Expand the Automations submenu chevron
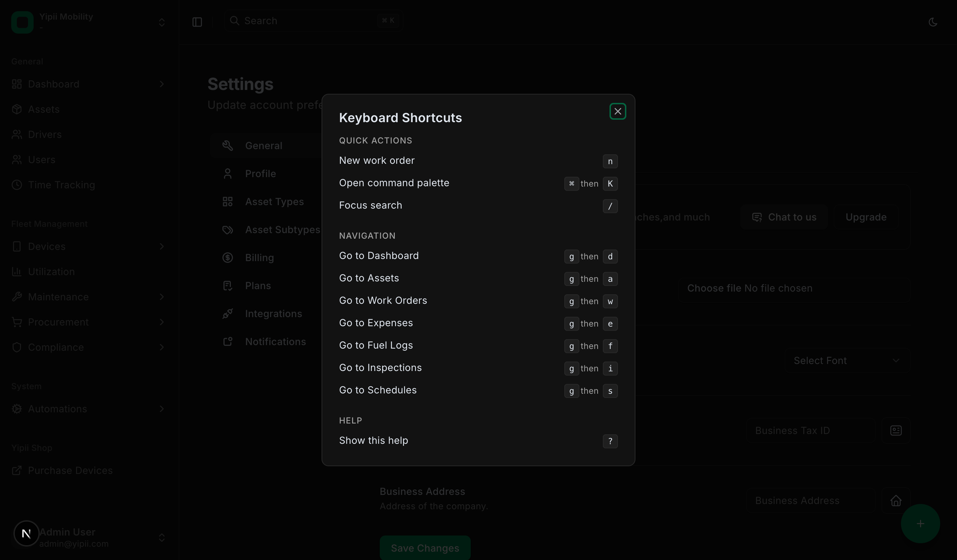Image resolution: width=957 pixels, height=560 pixels. pos(162,408)
